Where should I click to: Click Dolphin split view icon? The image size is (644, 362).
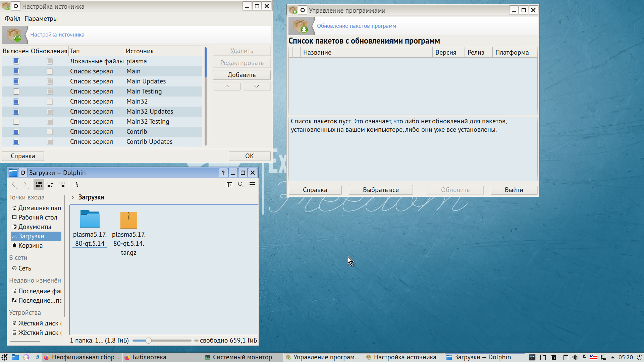coord(229,184)
